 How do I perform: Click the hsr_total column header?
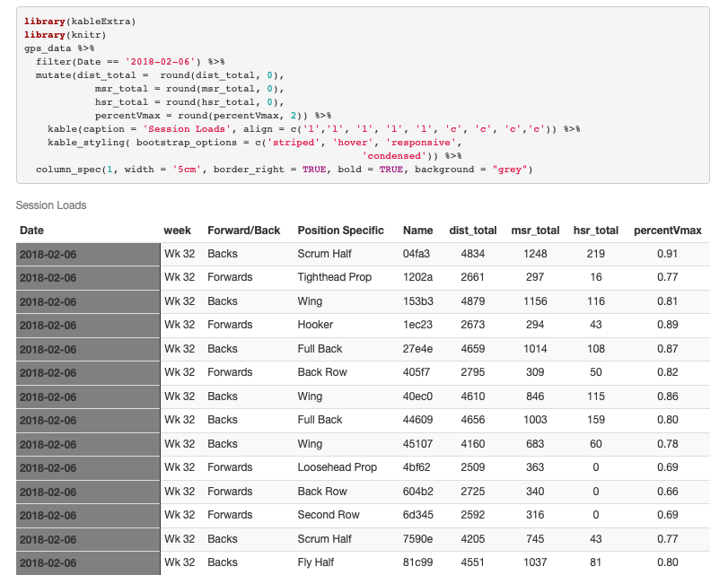[x=596, y=231]
